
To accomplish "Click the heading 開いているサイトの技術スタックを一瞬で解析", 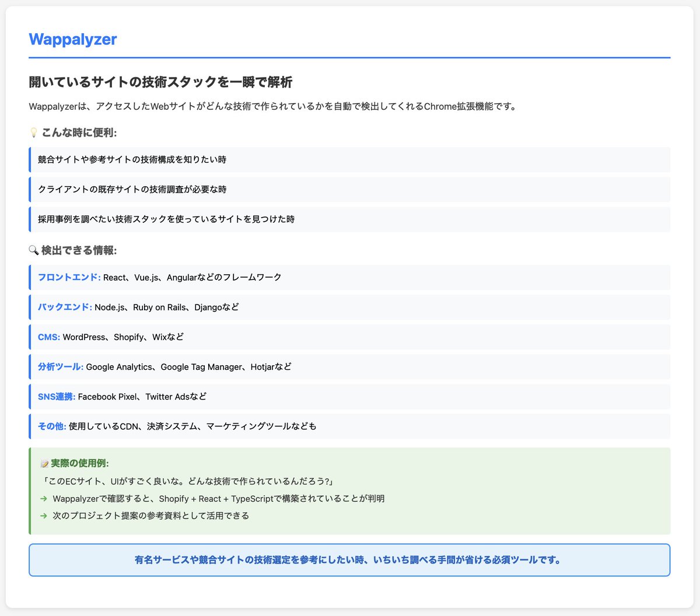I will pyautogui.click(x=160, y=82).
